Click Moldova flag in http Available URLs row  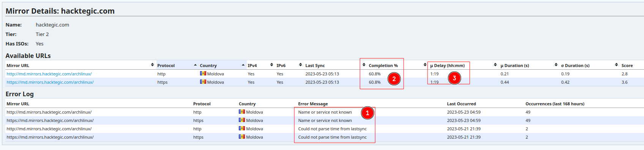[203, 73]
